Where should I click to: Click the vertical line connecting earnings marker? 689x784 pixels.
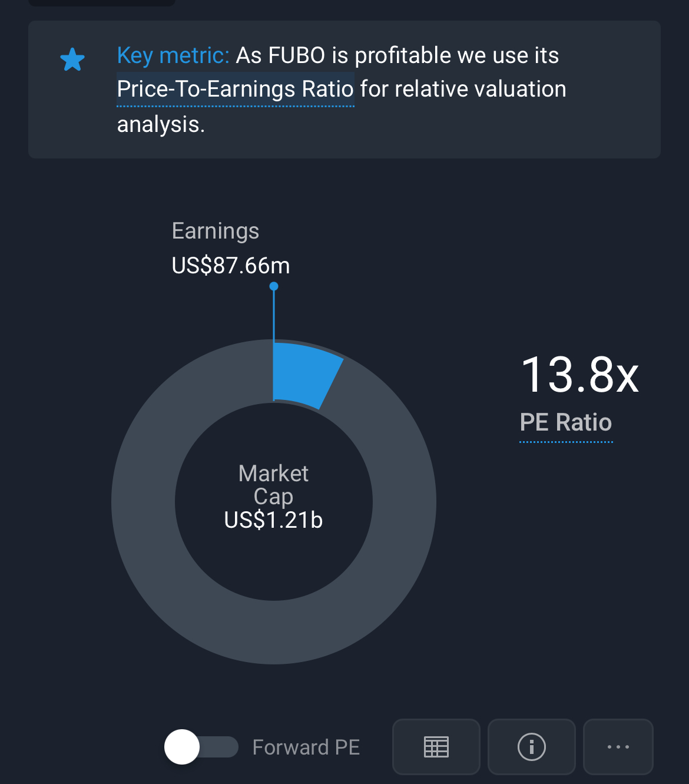(274, 315)
